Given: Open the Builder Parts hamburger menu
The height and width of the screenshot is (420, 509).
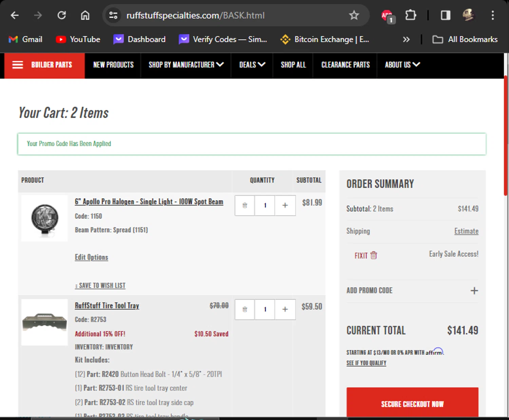Looking at the screenshot, I should tap(44, 65).
